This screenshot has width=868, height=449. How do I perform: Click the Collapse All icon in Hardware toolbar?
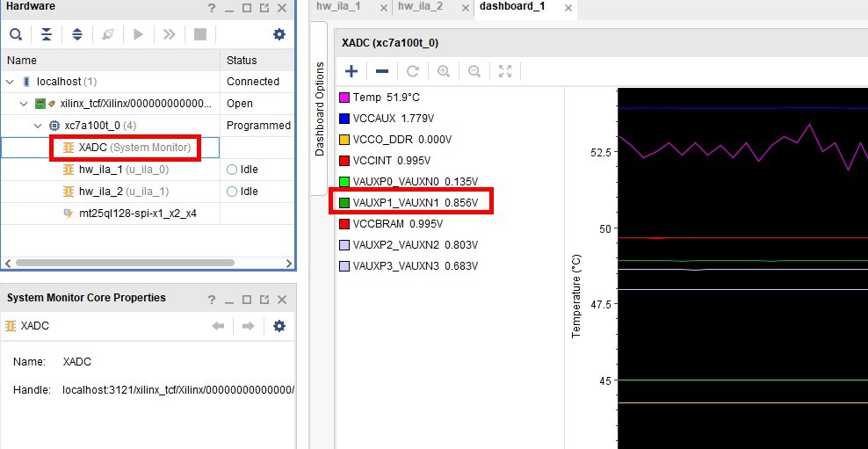click(47, 35)
